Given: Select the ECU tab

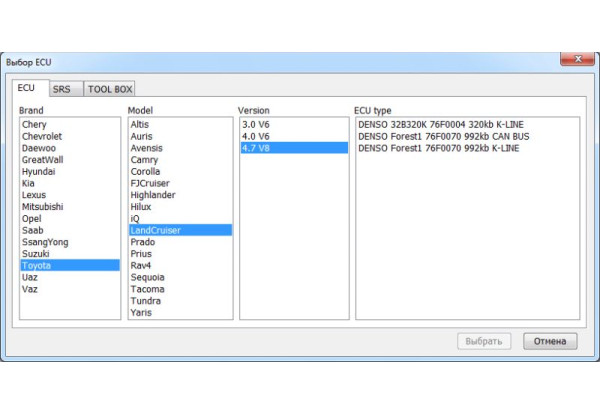Looking at the screenshot, I should point(26,88).
